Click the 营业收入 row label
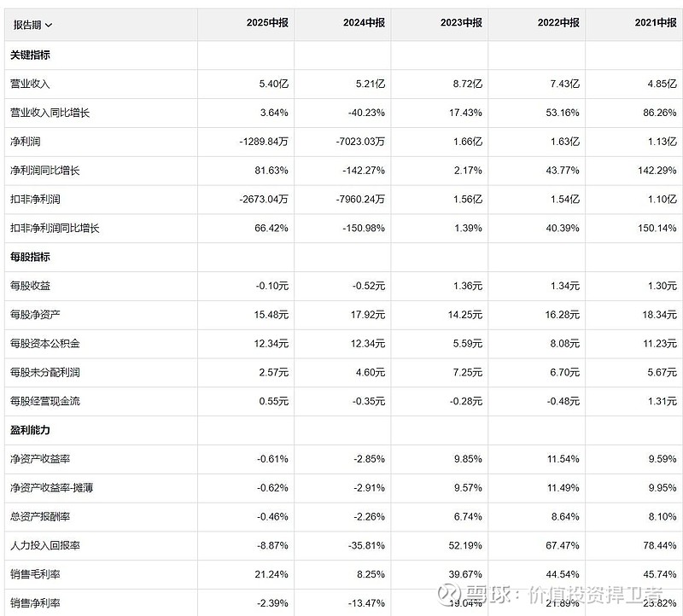683x616 pixels. tap(30, 84)
